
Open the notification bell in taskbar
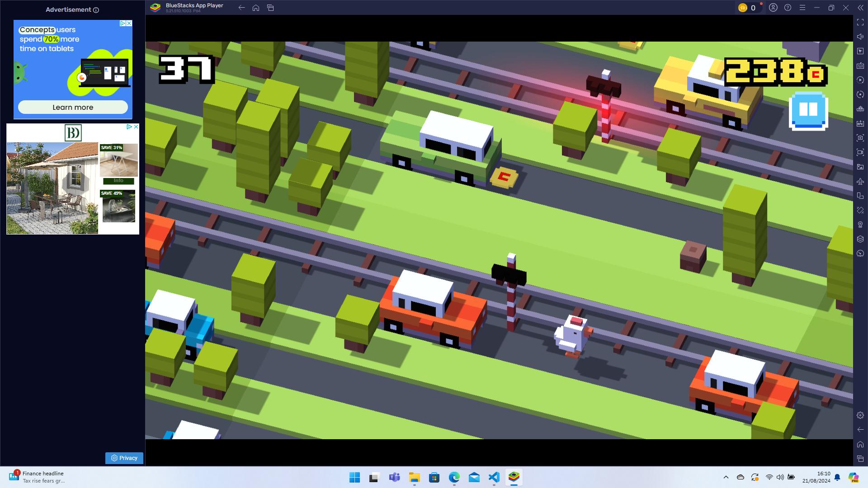tap(837, 477)
